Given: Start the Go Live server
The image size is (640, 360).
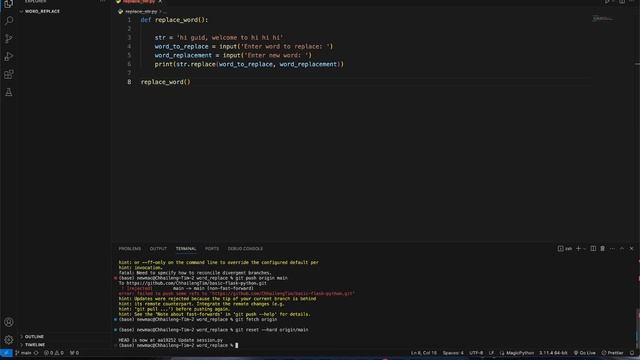Looking at the screenshot, I should [x=584, y=353].
